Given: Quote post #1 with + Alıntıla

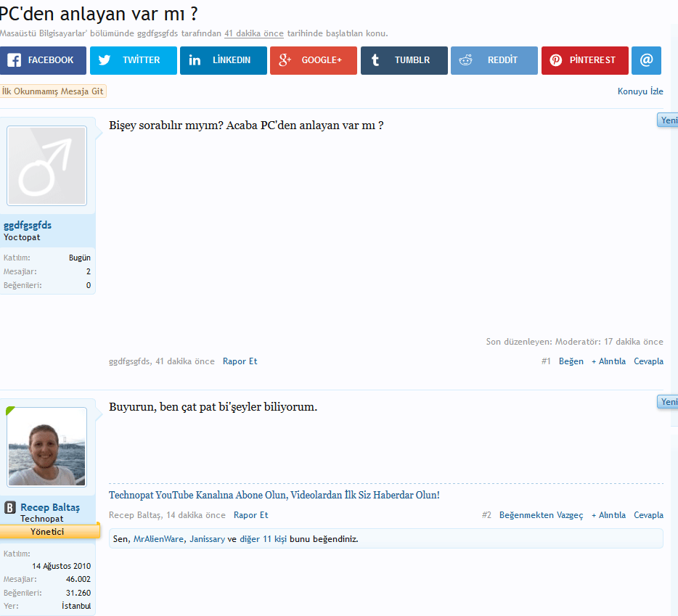Looking at the screenshot, I should (608, 361).
